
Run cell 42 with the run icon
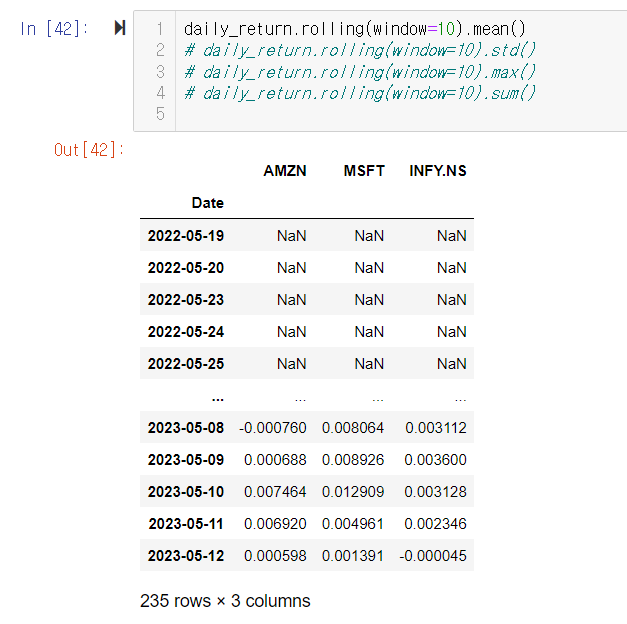pyautogui.click(x=120, y=28)
